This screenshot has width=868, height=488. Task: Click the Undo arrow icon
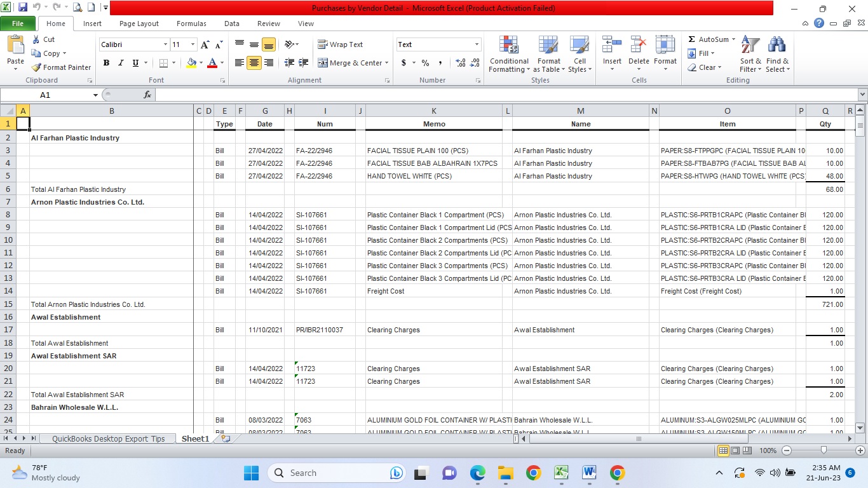click(37, 8)
